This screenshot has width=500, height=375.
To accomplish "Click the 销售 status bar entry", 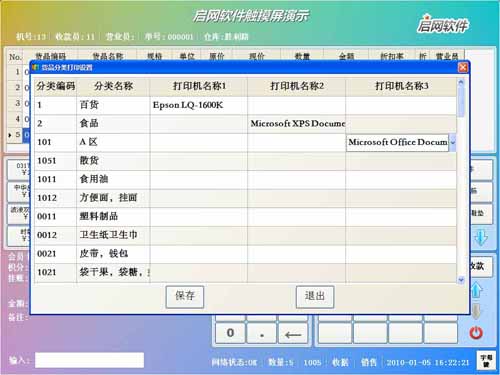I will 369,362.
